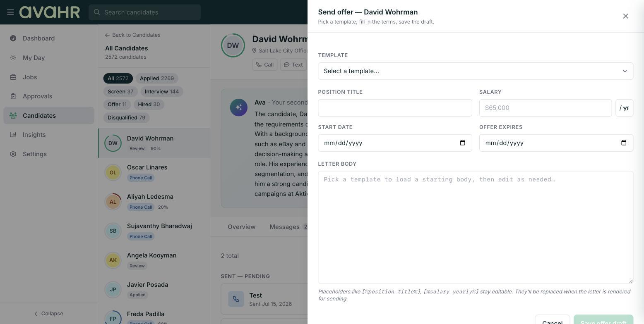The height and width of the screenshot is (324, 644).
Task: Click the Collapse chevron icon
Action: pyautogui.click(x=36, y=314)
